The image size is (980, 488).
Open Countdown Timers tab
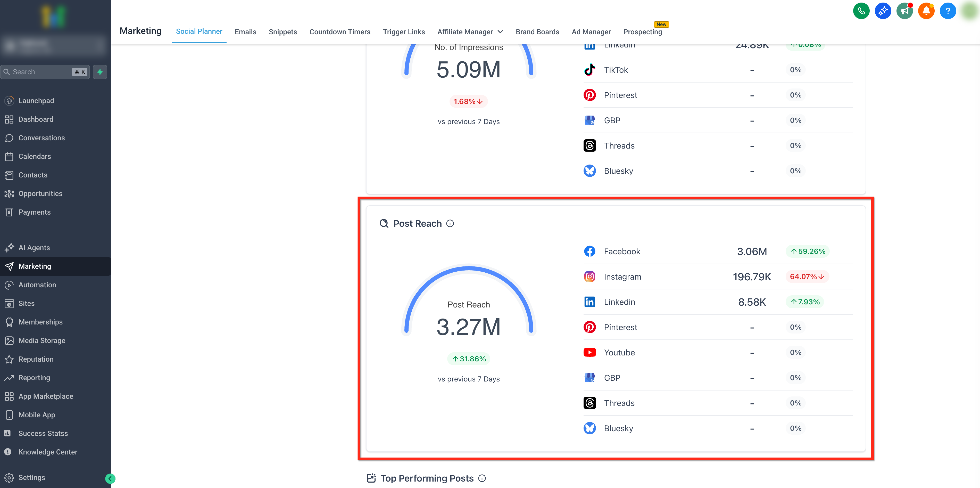coord(340,32)
